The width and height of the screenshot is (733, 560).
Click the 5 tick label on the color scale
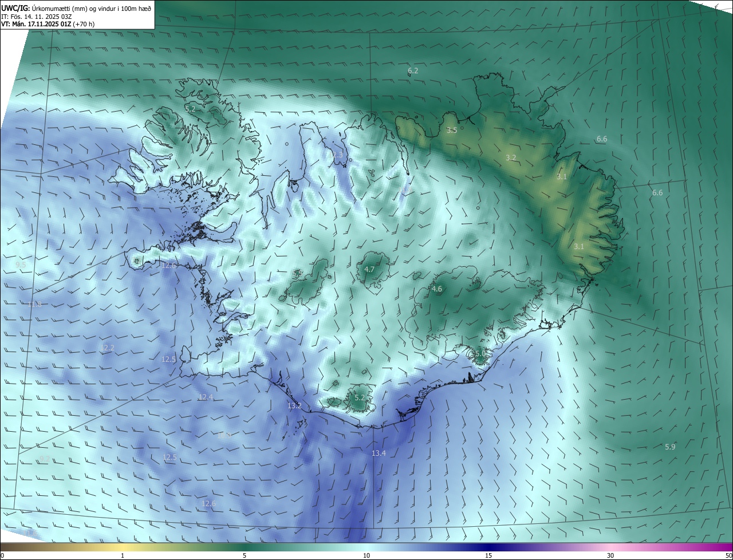point(245,556)
